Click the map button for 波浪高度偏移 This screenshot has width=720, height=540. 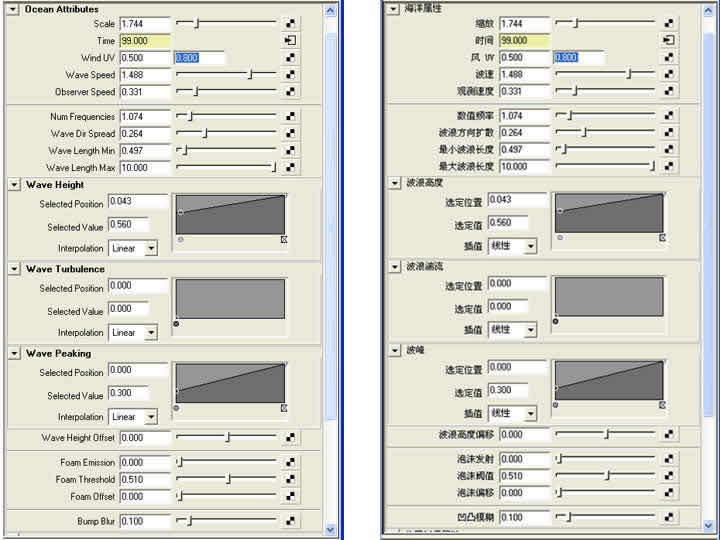coord(669,434)
